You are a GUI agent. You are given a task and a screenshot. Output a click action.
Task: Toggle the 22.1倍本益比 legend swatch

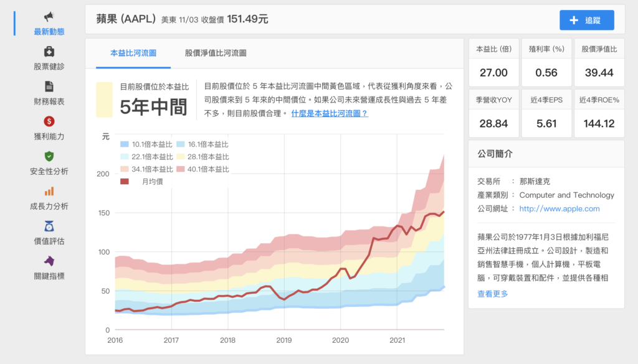125,157
